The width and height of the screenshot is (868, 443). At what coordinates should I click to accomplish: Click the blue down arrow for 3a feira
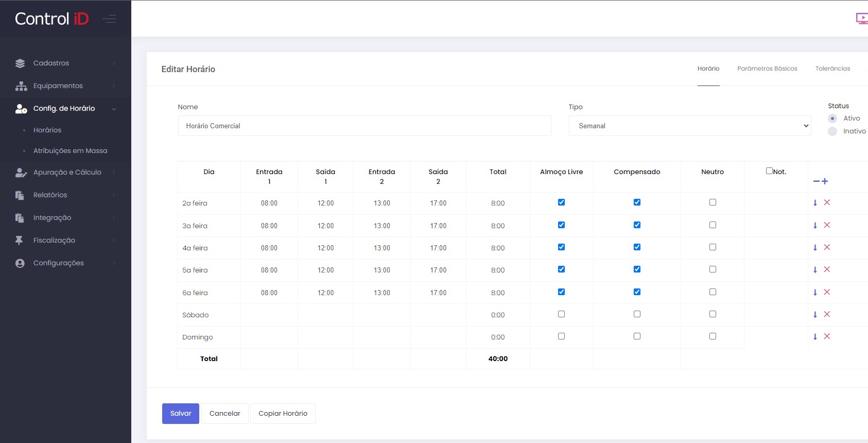pos(815,225)
